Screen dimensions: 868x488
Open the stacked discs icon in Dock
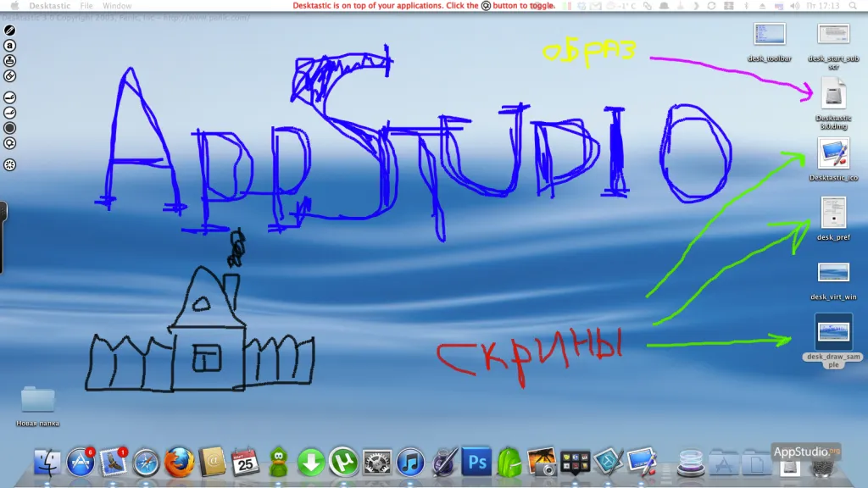(x=691, y=463)
